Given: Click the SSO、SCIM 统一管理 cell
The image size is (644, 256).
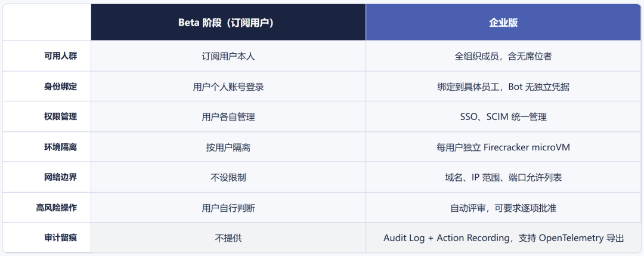Looking at the screenshot, I should [503, 117].
